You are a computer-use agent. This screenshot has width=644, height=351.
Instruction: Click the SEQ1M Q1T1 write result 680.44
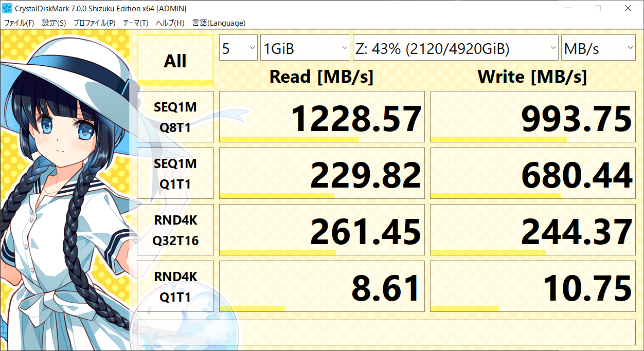(x=533, y=173)
